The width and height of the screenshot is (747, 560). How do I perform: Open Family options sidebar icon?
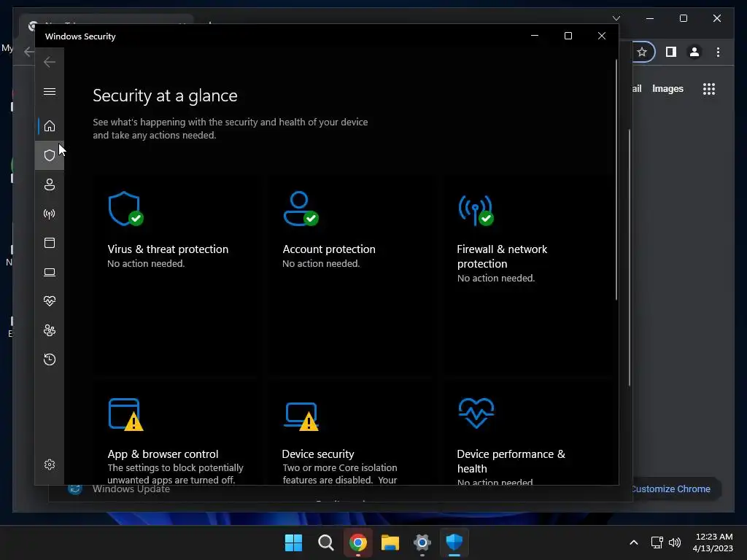(50, 330)
